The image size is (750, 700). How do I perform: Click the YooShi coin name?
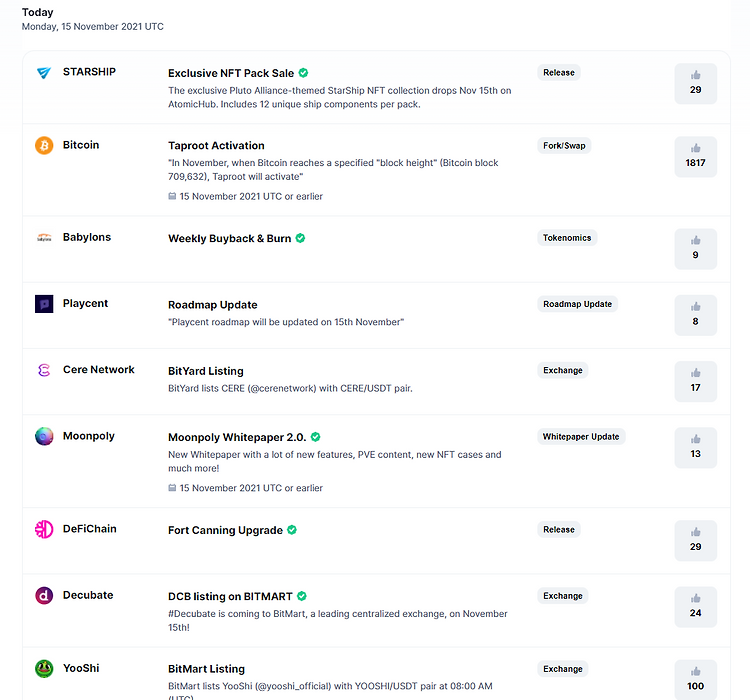[81, 668]
